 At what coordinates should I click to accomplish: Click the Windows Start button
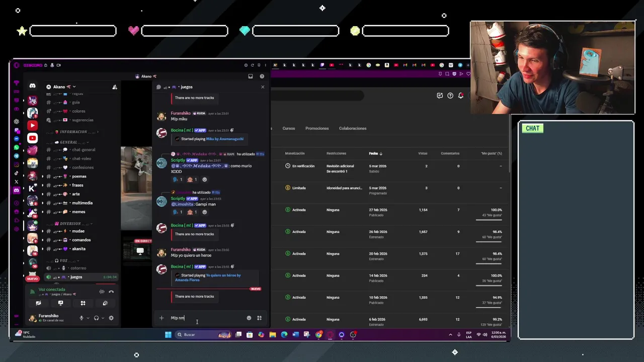point(168,334)
